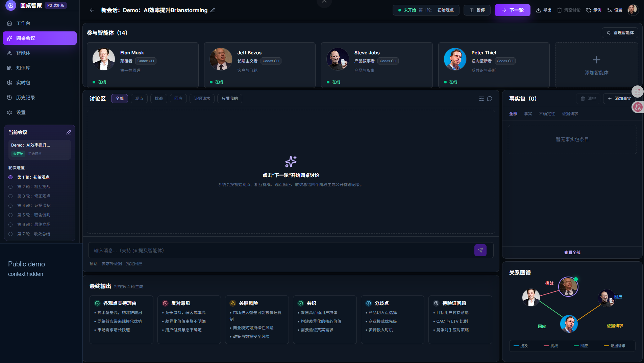Open 实时包 in sidebar
The width and height of the screenshot is (644, 363).
(x=40, y=83)
